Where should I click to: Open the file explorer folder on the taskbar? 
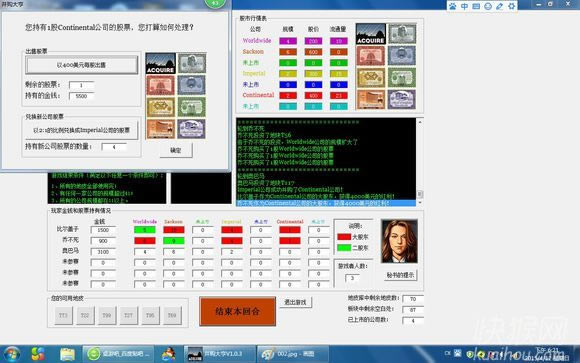pyautogui.click(x=68, y=354)
